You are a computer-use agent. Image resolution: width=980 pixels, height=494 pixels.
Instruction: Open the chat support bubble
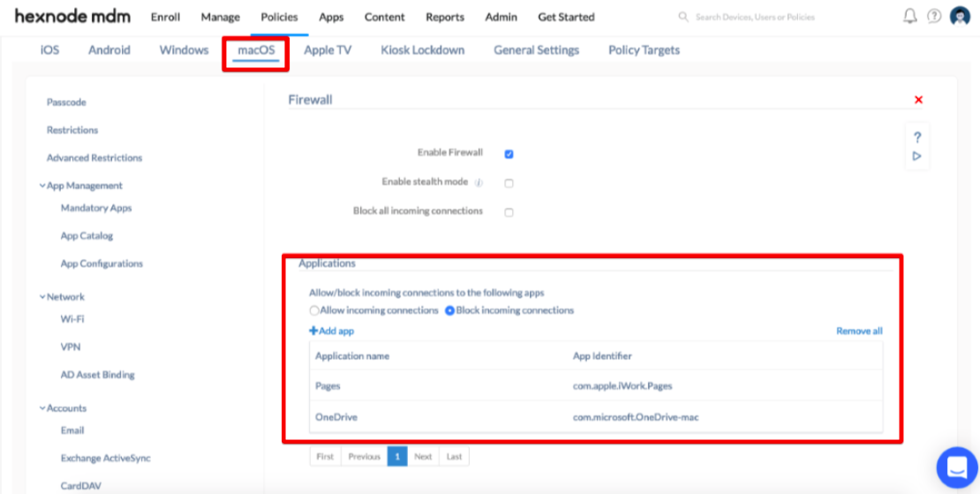(957, 467)
